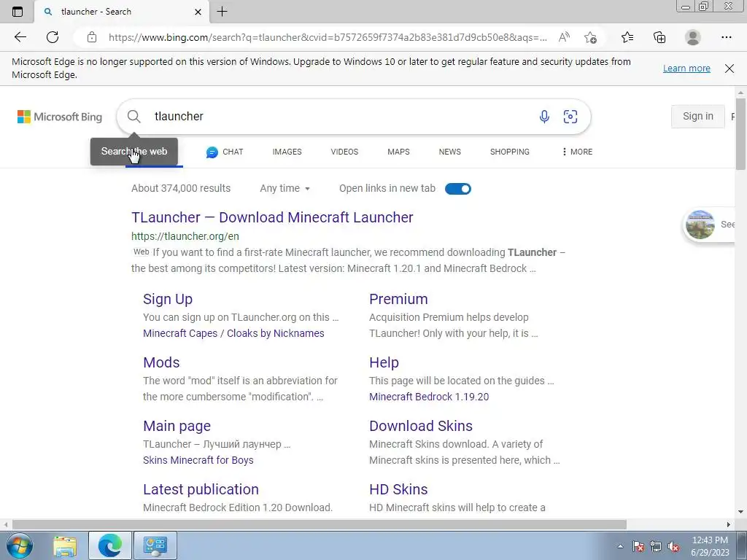Open the Help sitelink

point(384,362)
